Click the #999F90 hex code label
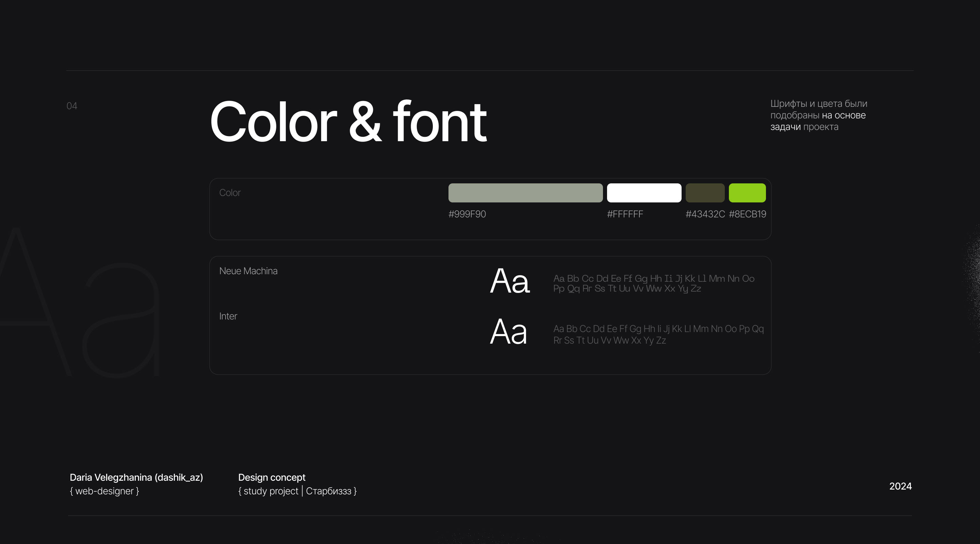The image size is (980, 544). pyautogui.click(x=467, y=214)
